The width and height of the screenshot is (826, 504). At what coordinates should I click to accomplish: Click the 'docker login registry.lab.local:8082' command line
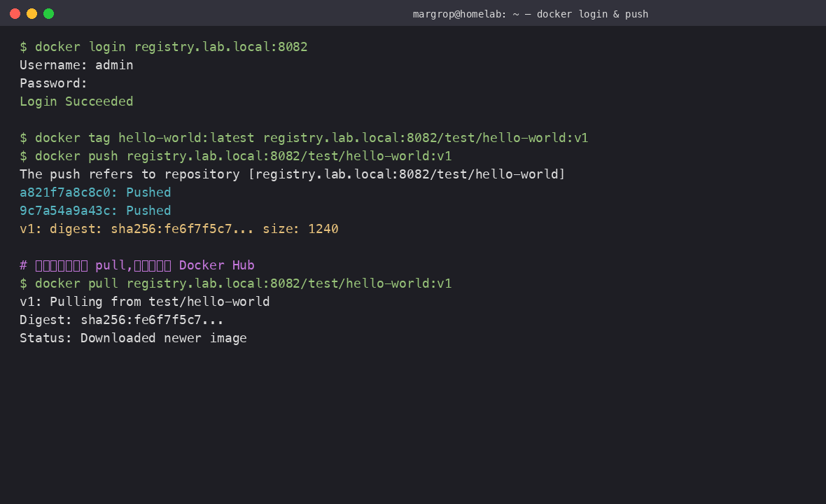164,47
